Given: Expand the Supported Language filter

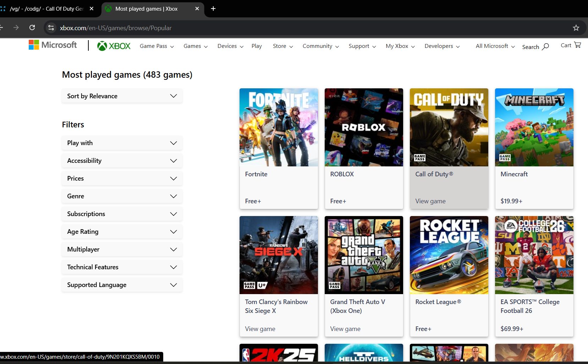Looking at the screenshot, I should [122, 285].
